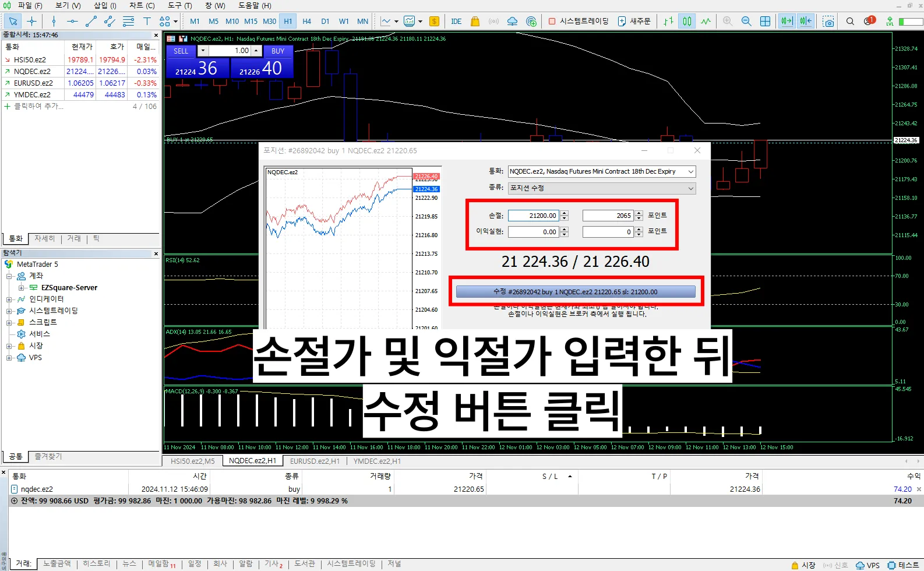The image size is (924, 571).
Task: Toggle chart shift from right edge
Action: pyautogui.click(x=806, y=21)
